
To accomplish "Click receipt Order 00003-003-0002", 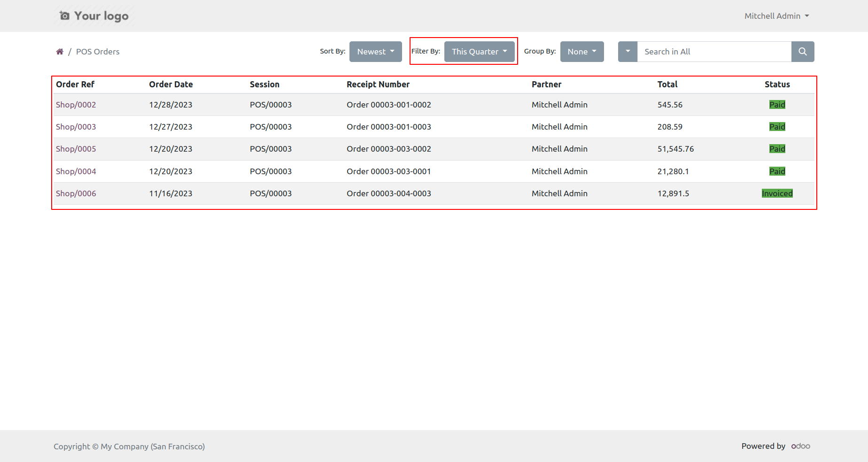I will (x=389, y=149).
